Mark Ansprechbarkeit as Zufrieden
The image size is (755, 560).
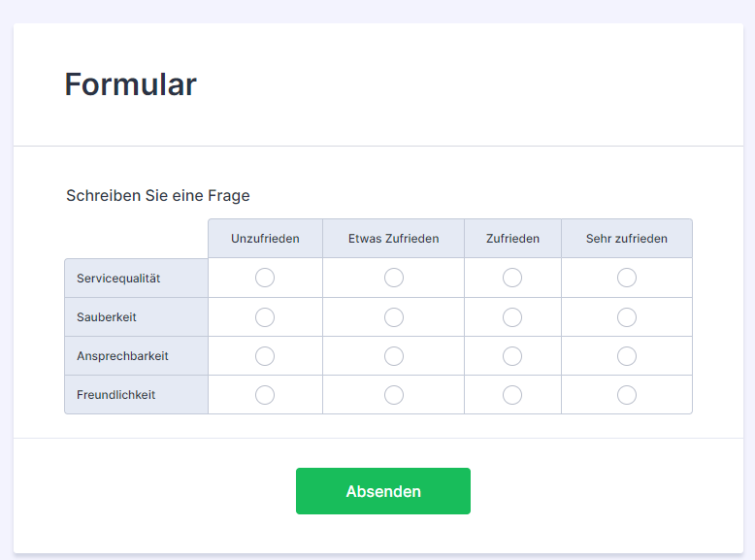(512, 356)
